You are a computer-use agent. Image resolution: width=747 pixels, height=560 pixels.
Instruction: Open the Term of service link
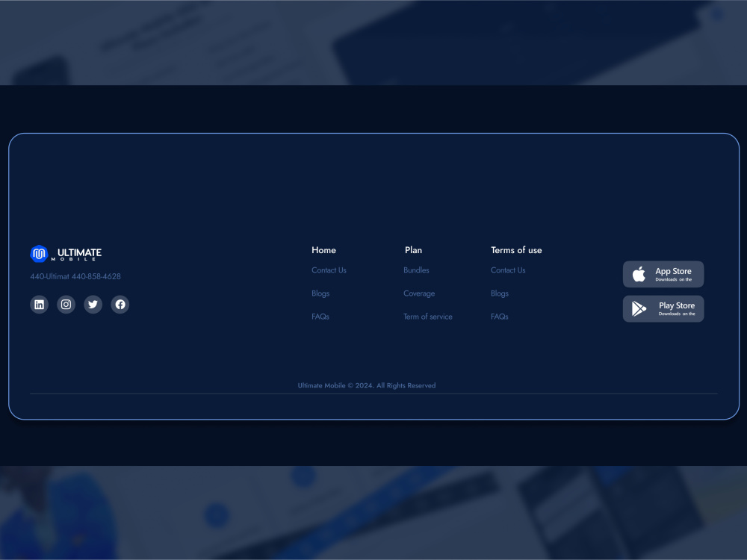click(428, 317)
